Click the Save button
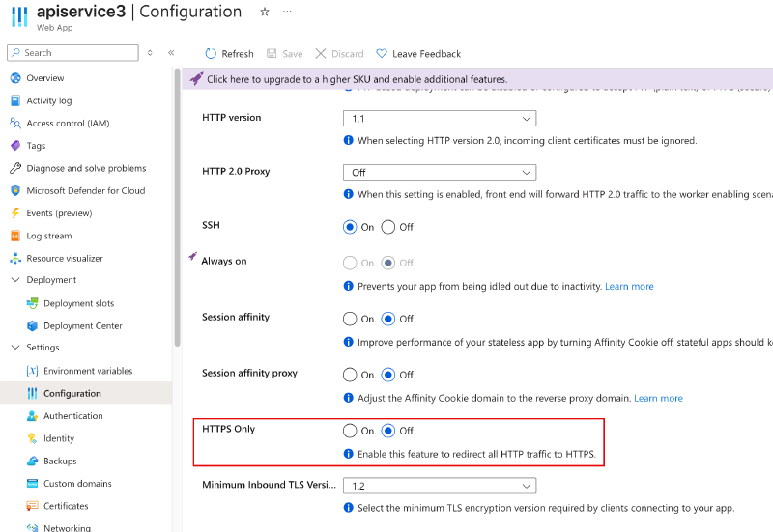The width and height of the screenshot is (773, 532). coord(284,54)
